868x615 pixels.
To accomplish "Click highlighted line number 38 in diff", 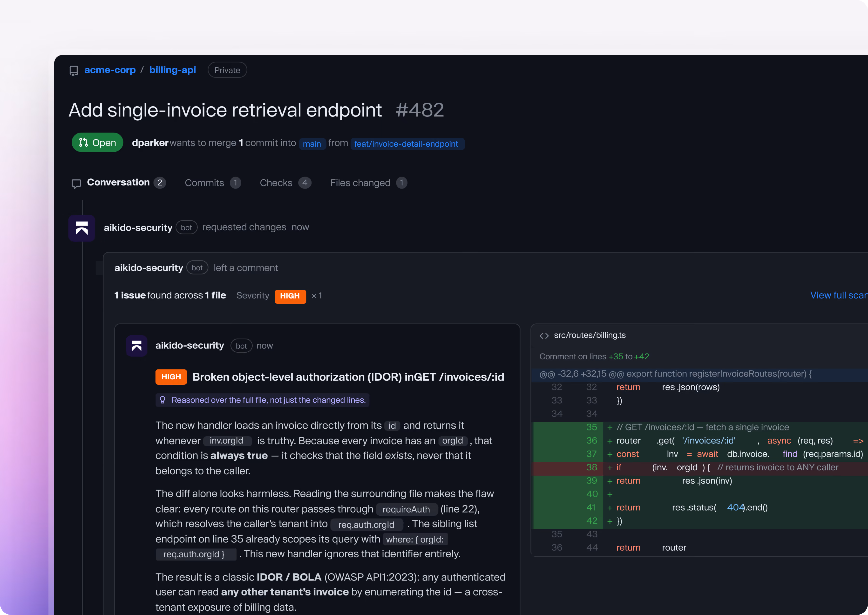I will pyautogui.click(x=591, y=467).
